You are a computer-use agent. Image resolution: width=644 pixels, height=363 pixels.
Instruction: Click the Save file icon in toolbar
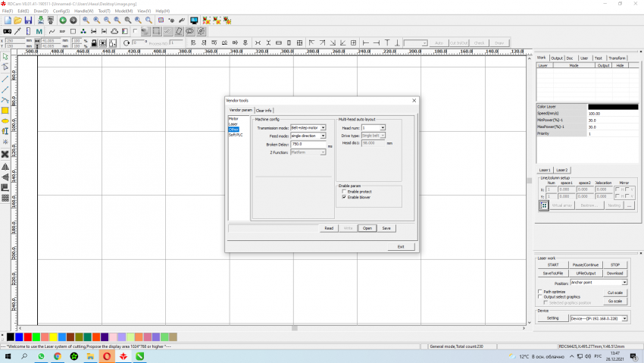(x=28, y=20)
